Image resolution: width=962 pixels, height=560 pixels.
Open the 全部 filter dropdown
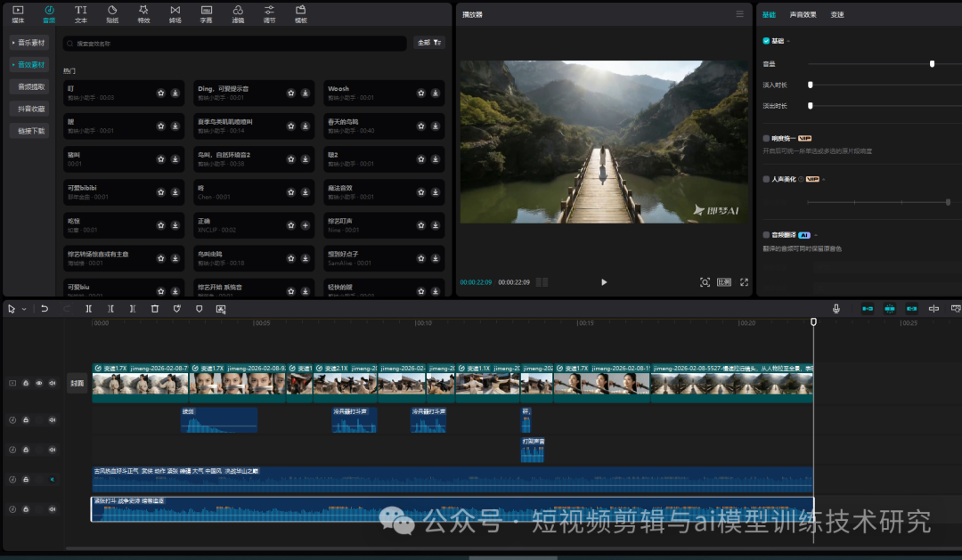[428, 43]
